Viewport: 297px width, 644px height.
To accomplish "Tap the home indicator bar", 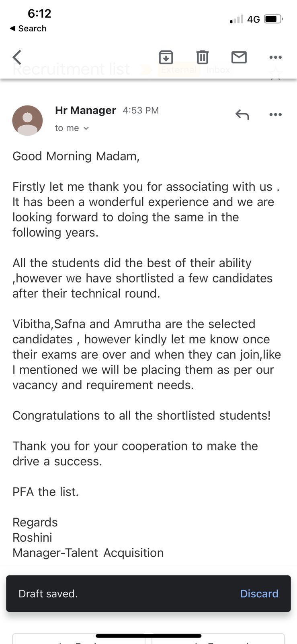I will point(148,636).
